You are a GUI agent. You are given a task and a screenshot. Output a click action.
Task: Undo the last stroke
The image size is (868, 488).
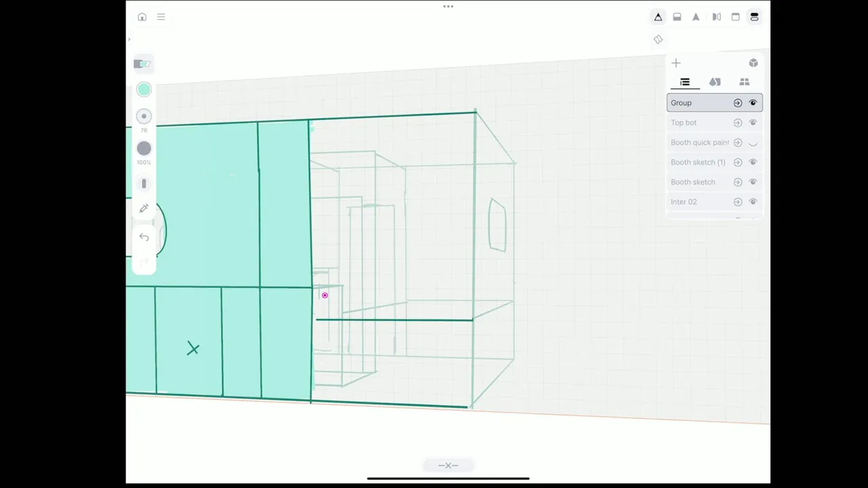coord(144,237)
